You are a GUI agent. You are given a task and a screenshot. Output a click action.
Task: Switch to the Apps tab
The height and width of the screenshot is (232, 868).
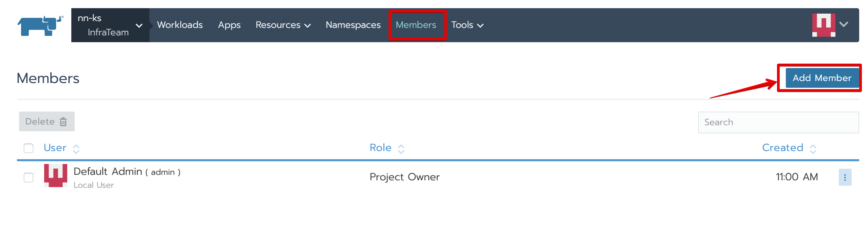(x=229, y=25)
